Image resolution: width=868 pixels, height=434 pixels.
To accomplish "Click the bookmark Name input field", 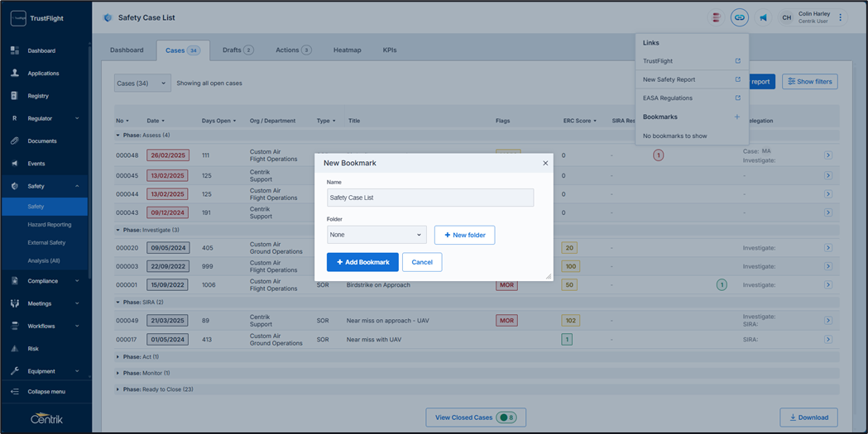I will click(429, 198).
